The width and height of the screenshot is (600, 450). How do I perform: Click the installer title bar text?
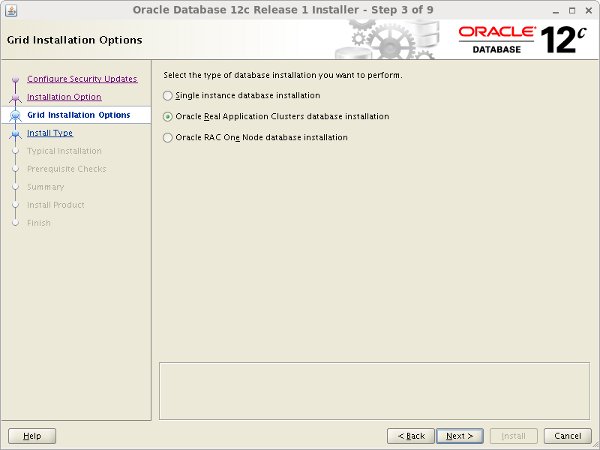tap(283, 10)
